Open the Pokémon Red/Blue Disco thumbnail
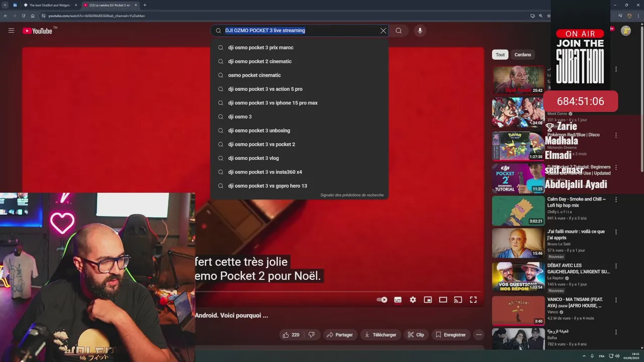This screenshot has height=362, width=644. 518,146
